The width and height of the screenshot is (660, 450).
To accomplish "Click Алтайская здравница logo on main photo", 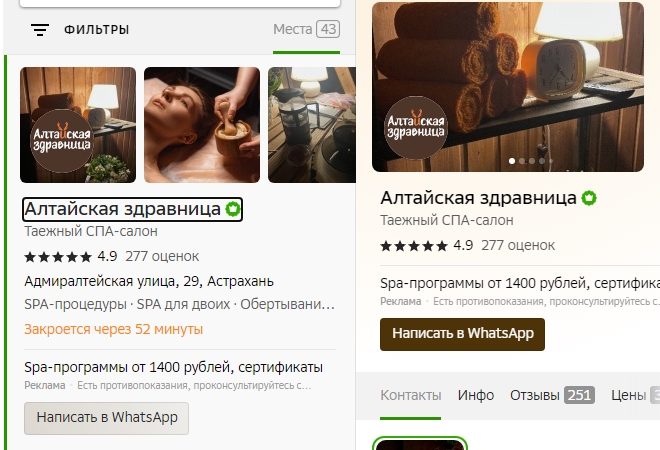I will [416, 128].
